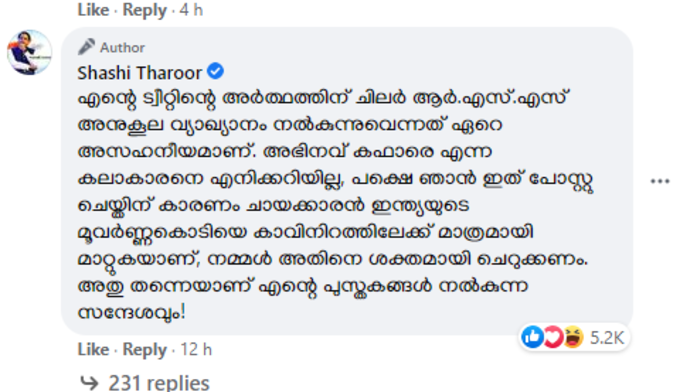
Task: Reply to Shashi Tharoor's comment
Action: [x=144, y=350]
